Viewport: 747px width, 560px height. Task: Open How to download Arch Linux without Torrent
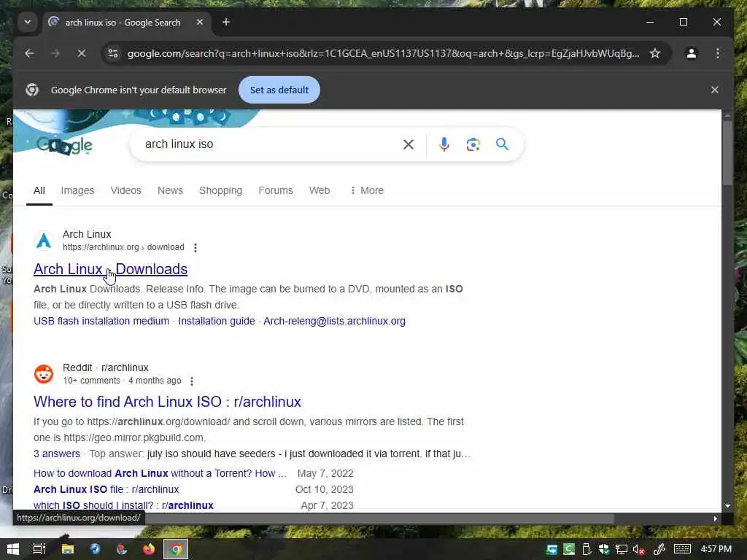tap(160, 473)
